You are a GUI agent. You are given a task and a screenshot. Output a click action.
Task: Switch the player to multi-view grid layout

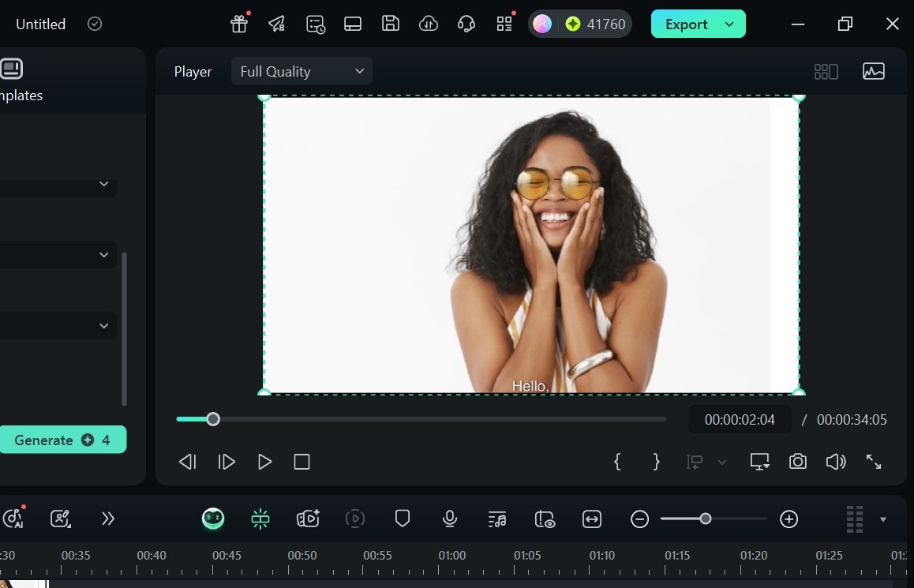click(x=826, y=72)
